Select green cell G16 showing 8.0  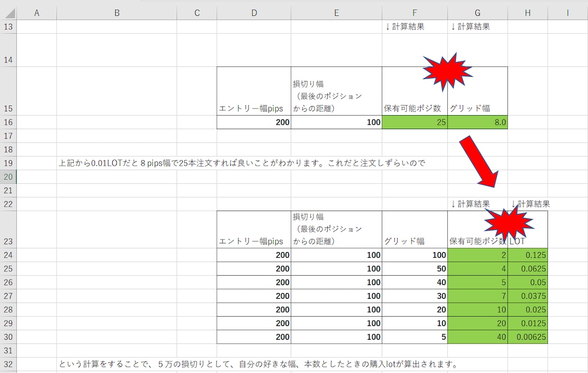477,122
